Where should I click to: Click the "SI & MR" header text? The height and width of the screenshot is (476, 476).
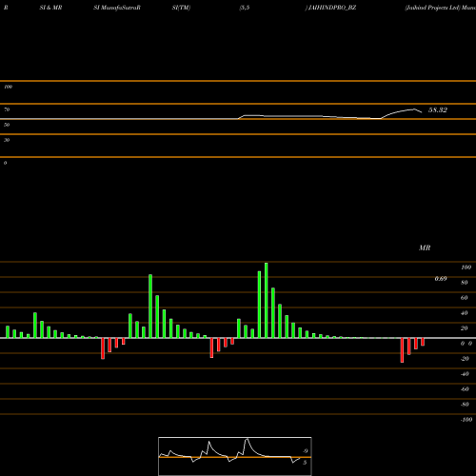tap(50, 8)
